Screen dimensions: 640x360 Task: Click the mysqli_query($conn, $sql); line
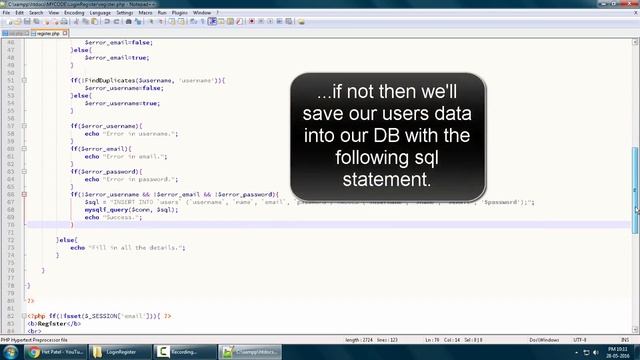coord(131,210)
